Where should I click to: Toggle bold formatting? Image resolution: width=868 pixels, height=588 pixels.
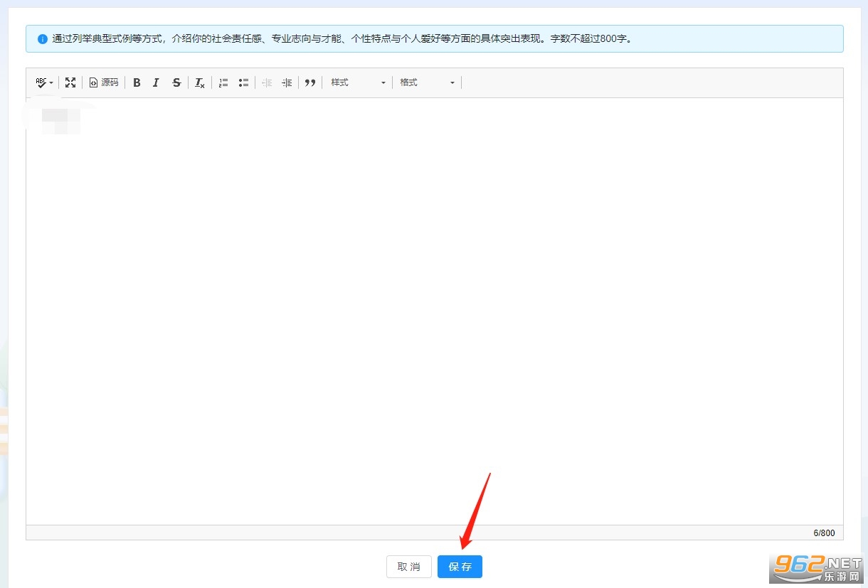pyautogui.click(x=137, y=82)
